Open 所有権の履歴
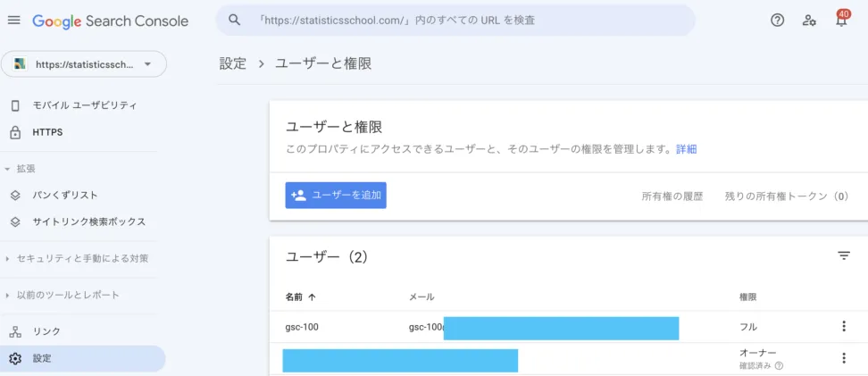The height and width of the screenshot is (376, 868). (x=672, y=196)
